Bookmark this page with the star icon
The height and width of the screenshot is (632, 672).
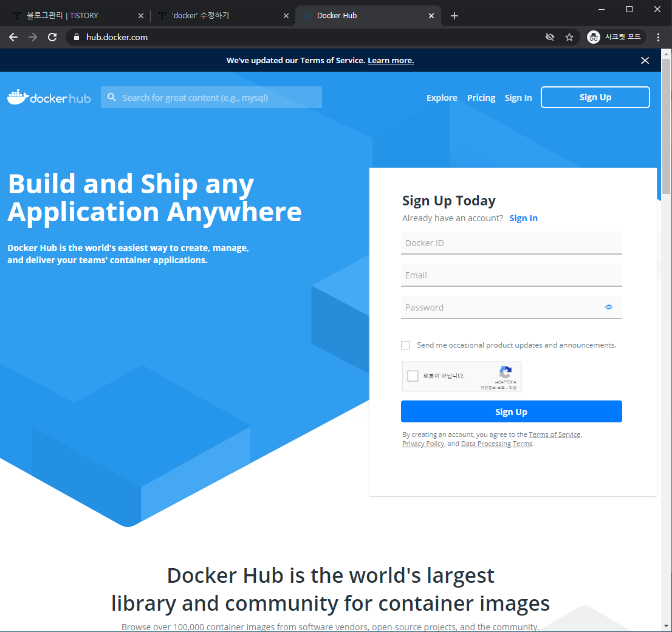(x=569, y=37)
